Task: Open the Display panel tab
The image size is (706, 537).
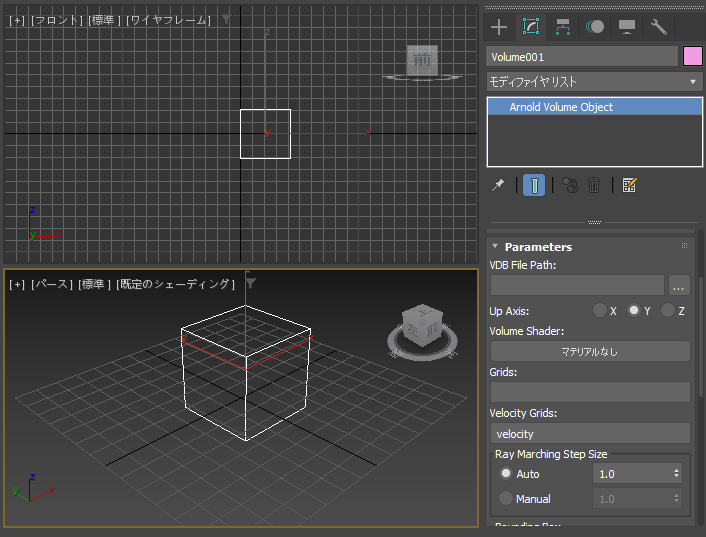Action: coord(627,27)
